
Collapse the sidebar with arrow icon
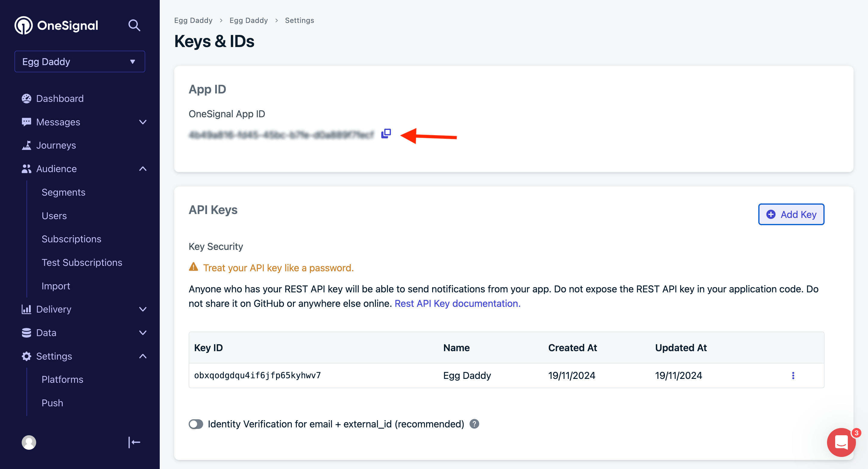click(134, 442)
